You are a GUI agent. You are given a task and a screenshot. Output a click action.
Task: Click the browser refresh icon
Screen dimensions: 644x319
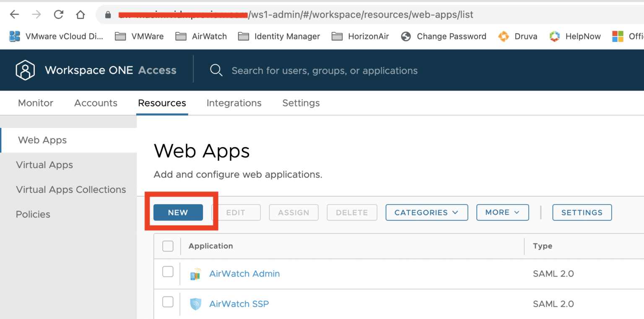(58, 14)
